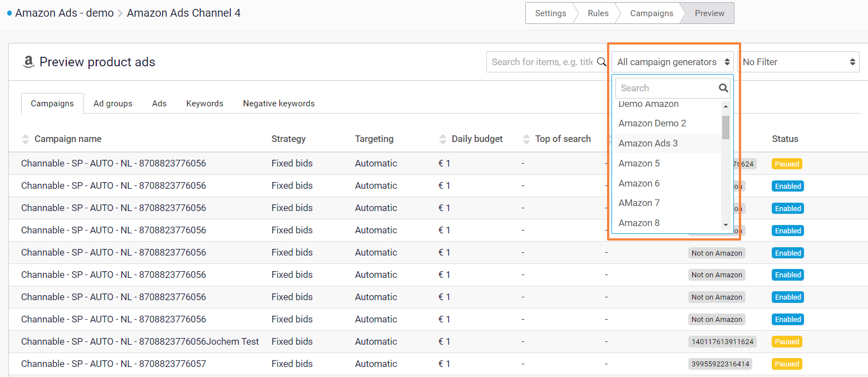Open the No Filter dropdown

tap(798, 62)
